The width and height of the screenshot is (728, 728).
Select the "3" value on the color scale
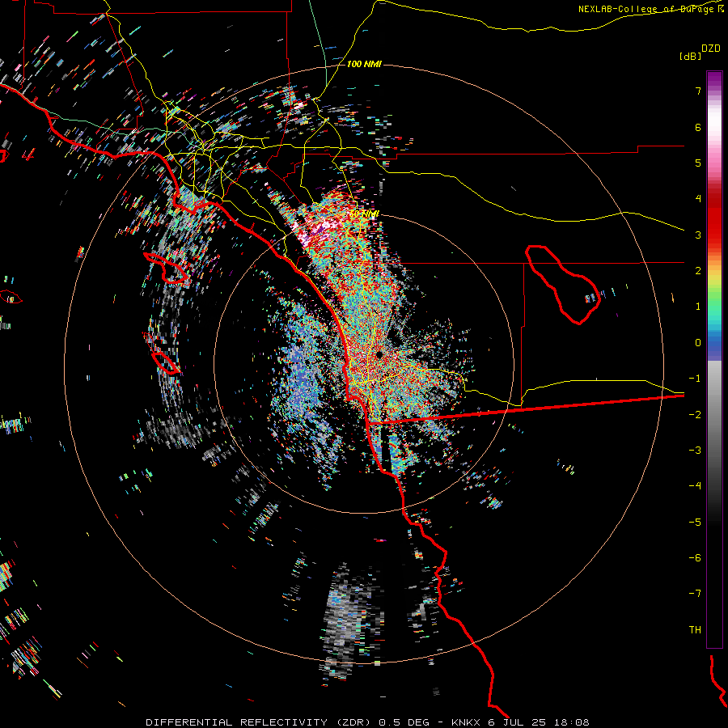click(698, 235)
